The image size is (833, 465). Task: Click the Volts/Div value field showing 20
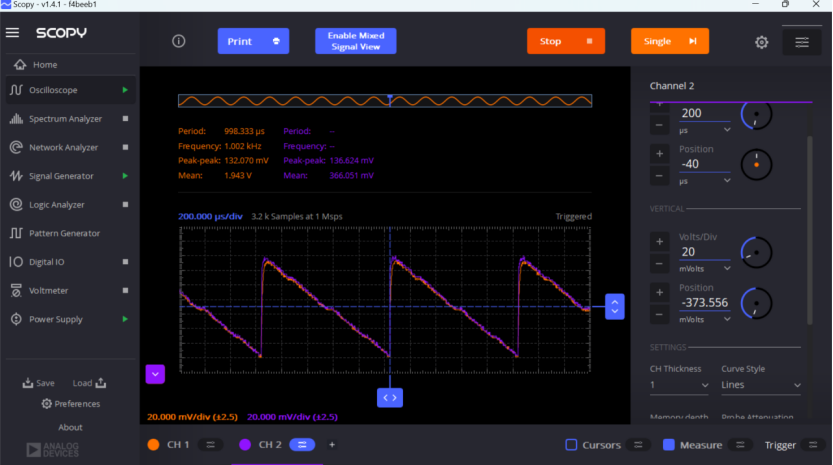[x=704, y=252]
